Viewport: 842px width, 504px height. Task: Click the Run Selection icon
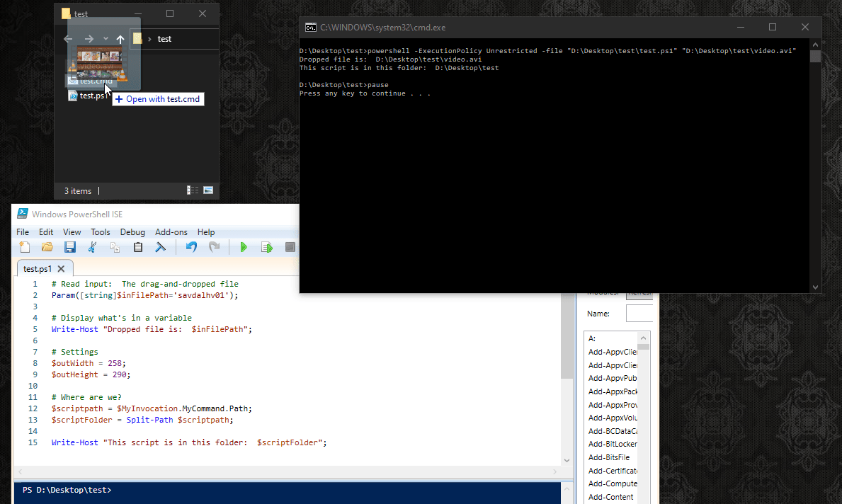[267, 247]
